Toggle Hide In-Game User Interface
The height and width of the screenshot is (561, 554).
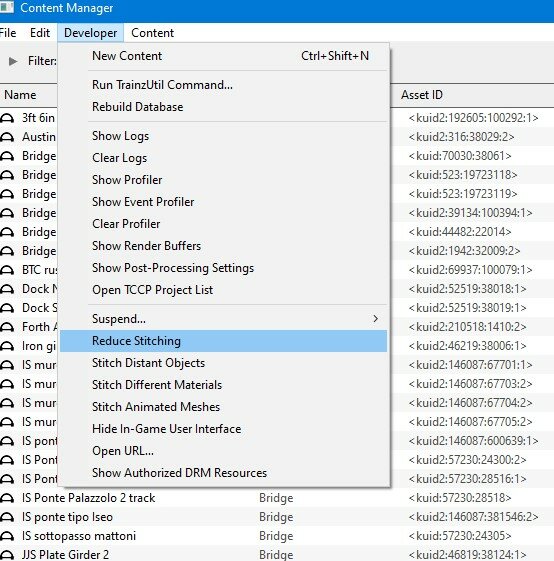point(223,429)
